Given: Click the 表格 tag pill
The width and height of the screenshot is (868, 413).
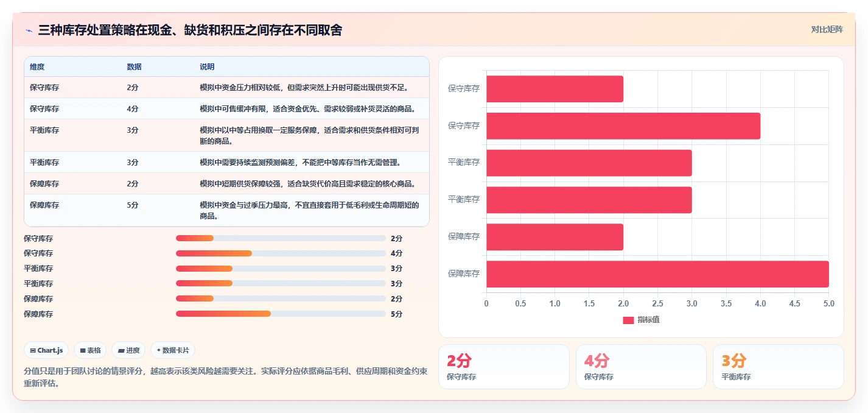Looking at the screenshot, I should click(x=90, y=350).
